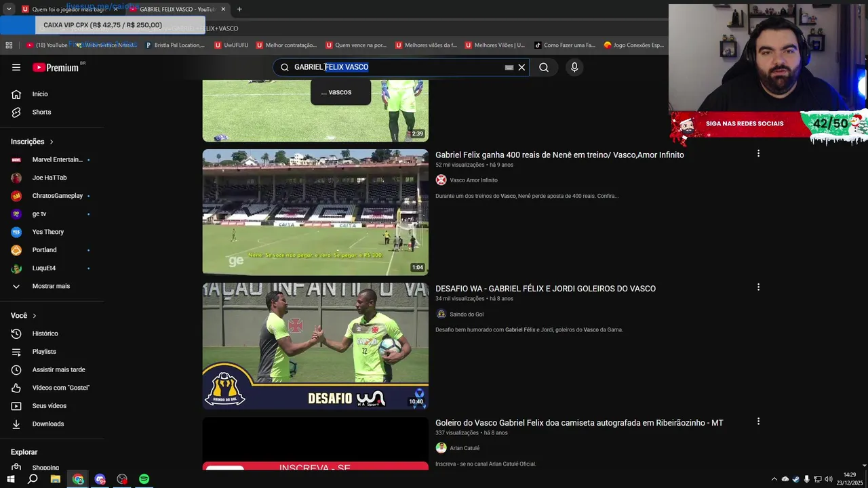Open the Bristla Pal Location bookmark

(175, 45)
